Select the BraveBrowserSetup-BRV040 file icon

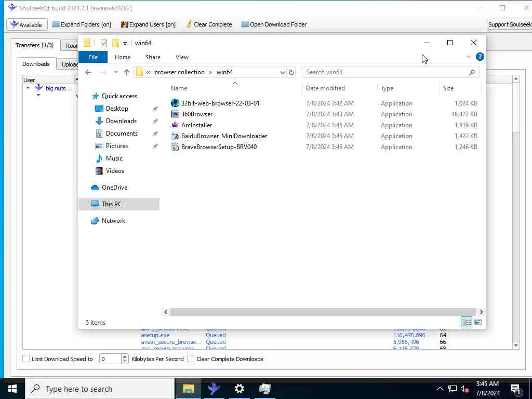tap(175, 147)
